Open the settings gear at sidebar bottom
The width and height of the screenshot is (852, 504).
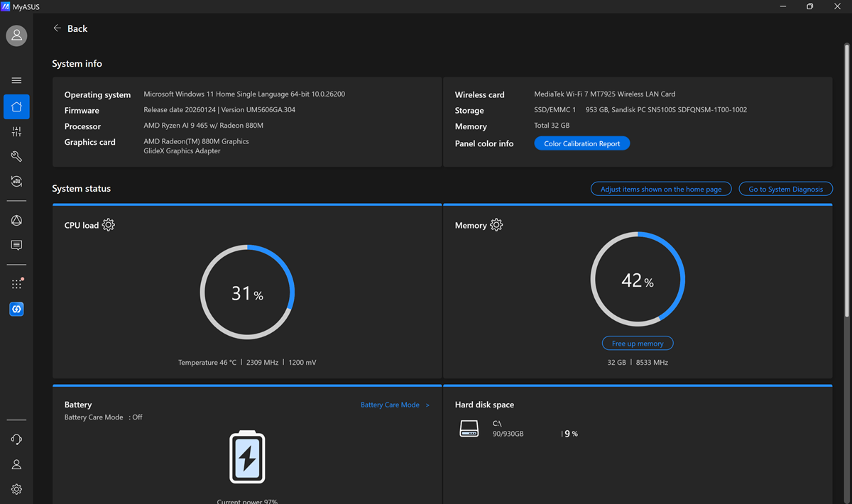click(16, 490)
